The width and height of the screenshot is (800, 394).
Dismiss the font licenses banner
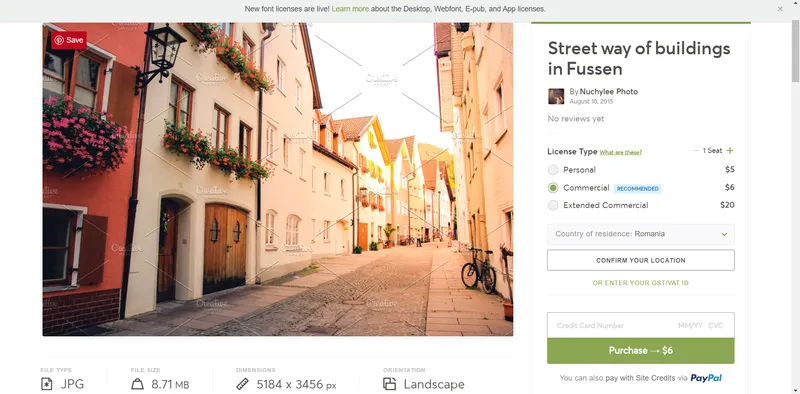pos(780,9)
